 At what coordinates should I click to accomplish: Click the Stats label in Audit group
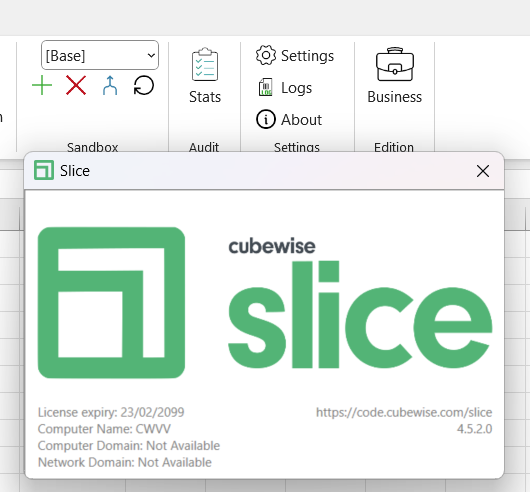(x=205, y=97)
